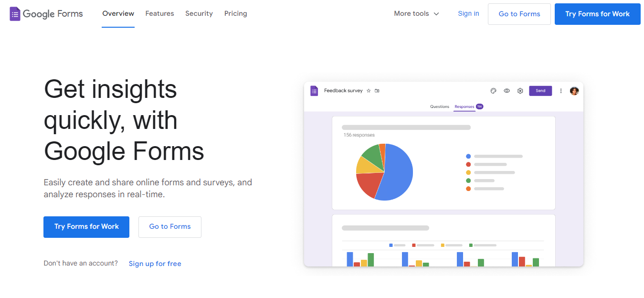Open the Overview tab

118,13
